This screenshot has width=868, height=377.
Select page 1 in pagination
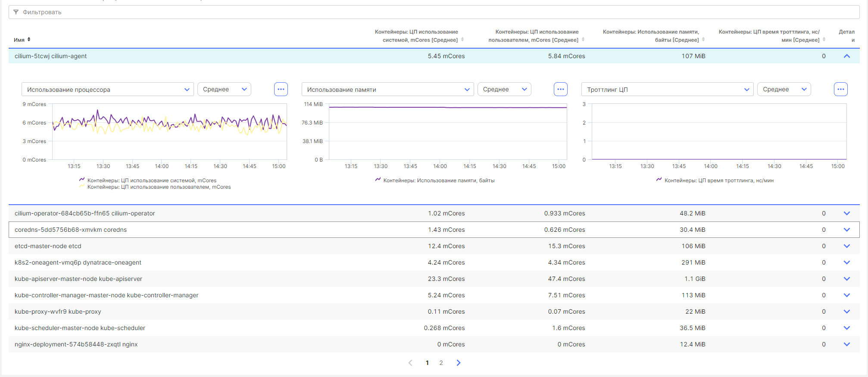(x=427, y=363)
